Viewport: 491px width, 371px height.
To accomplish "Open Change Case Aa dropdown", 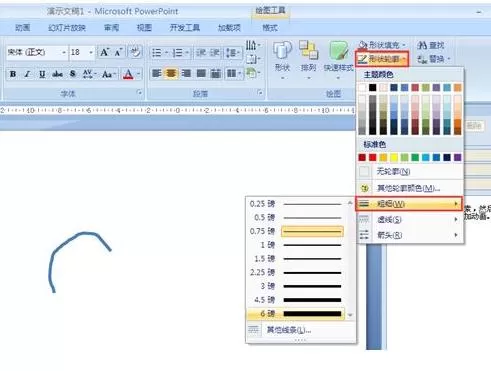I will point(109,74).
